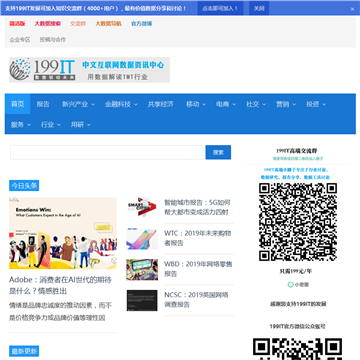Screen dimensions: 360x360
Task: Click the 199IT高端交流群 heading
Action: (x=297, y=151)
